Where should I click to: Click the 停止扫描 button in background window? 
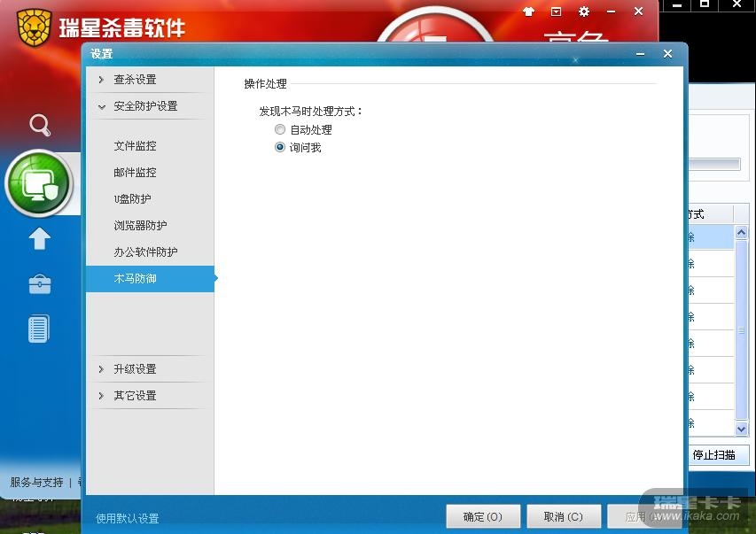point(717,455)
